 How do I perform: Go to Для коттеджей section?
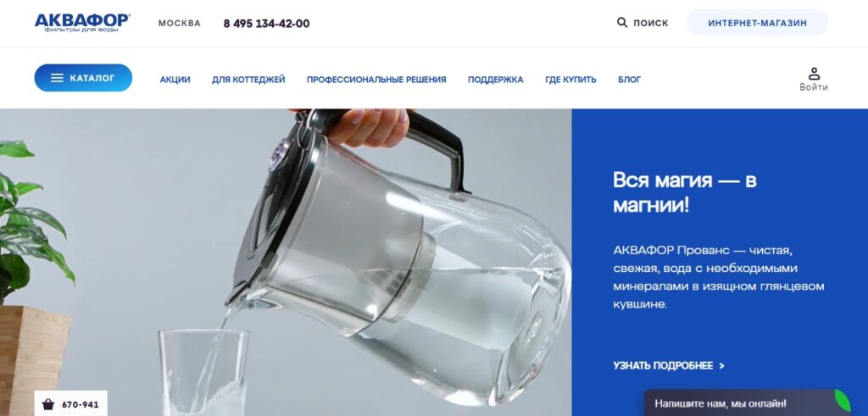tap(248, 80)
